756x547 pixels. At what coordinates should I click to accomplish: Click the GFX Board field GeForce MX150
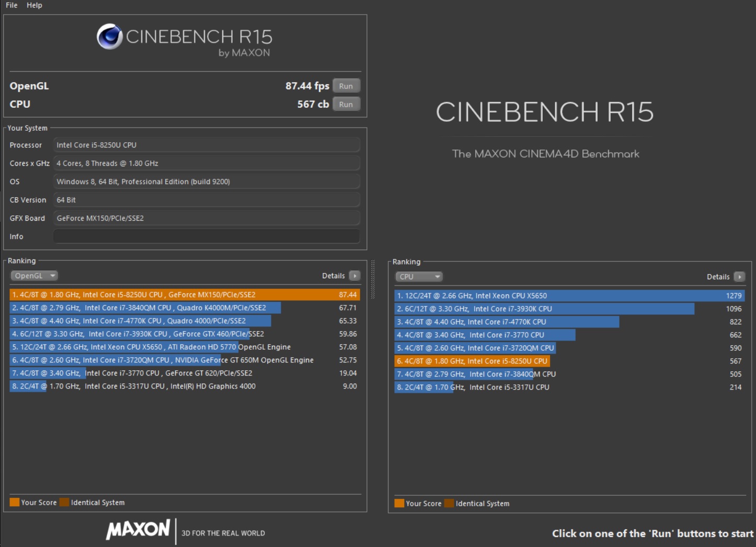207,218
